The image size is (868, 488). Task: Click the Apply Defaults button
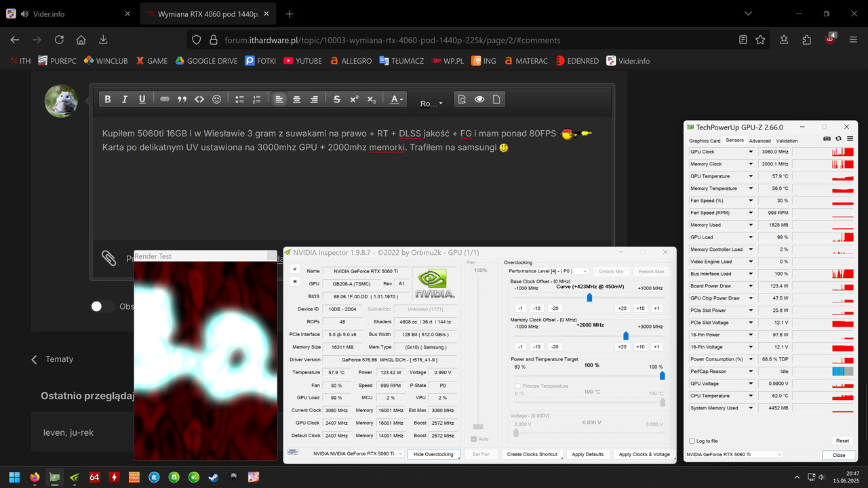[x=587, y=454]
